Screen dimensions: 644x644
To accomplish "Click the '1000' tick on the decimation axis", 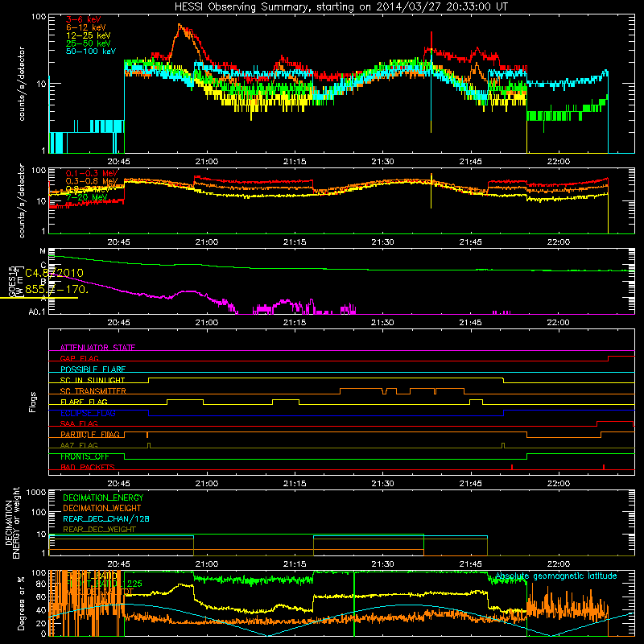I will tap(36, 492).
